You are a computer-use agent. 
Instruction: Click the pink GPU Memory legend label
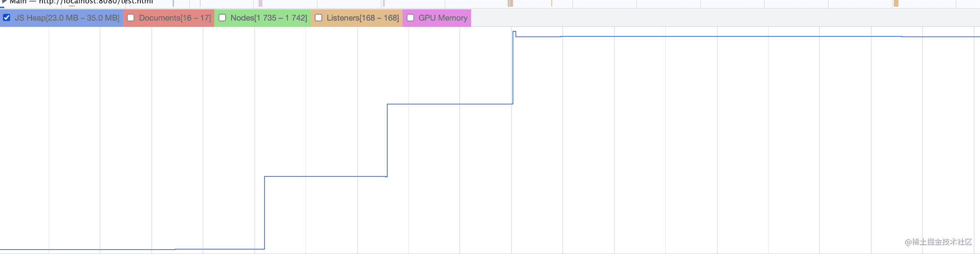point(443,18)
